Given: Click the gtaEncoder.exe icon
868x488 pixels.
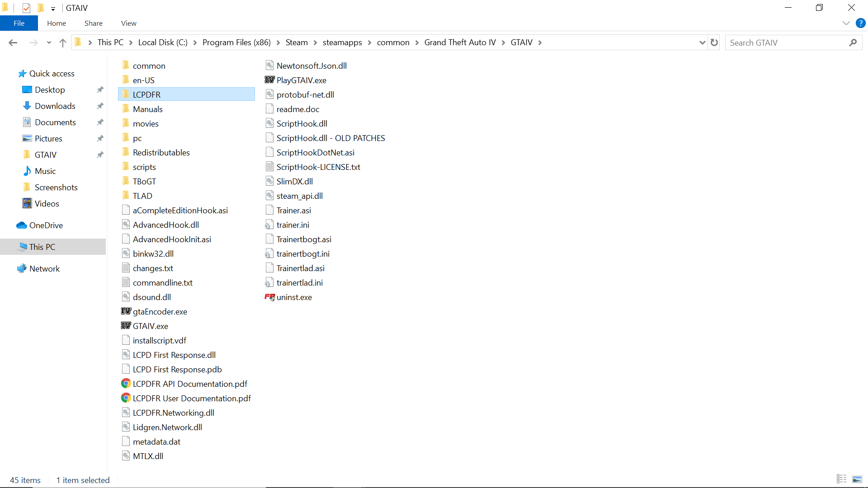Looking at the screenshot, I should [126, 311].
